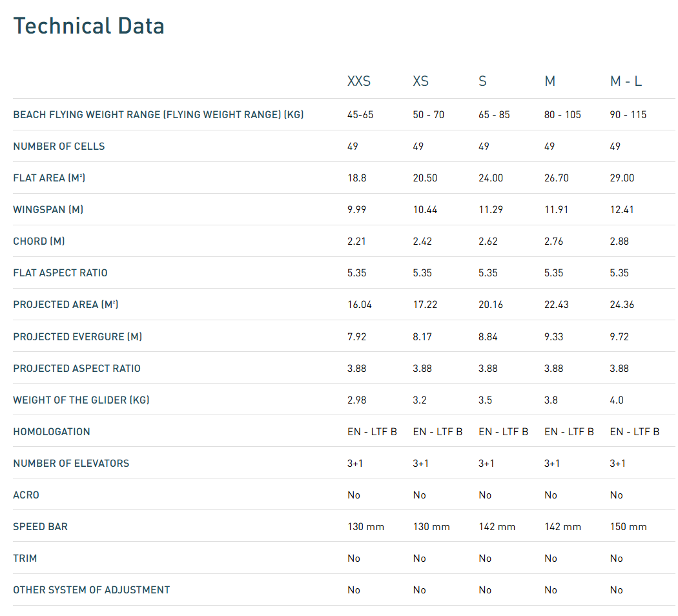Click the S size column header
The image size is (678, 616).
pyautogui.click(x=482, y=81)
